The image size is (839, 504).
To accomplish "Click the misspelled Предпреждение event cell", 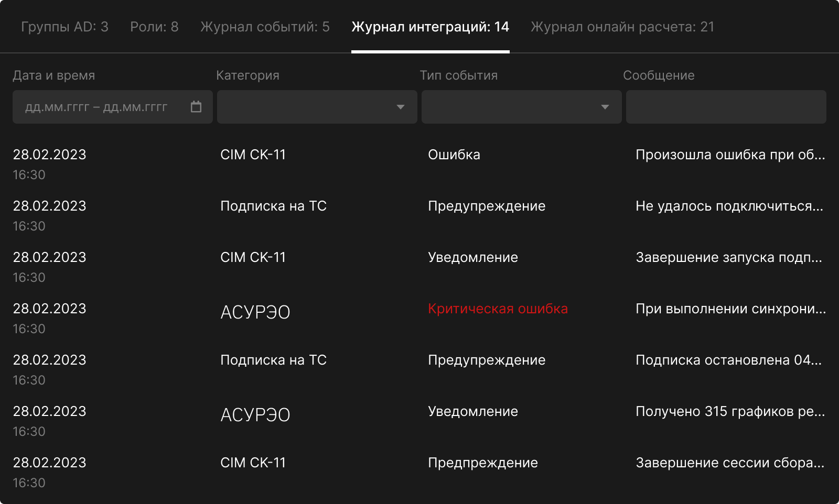I will pos(483,463).
